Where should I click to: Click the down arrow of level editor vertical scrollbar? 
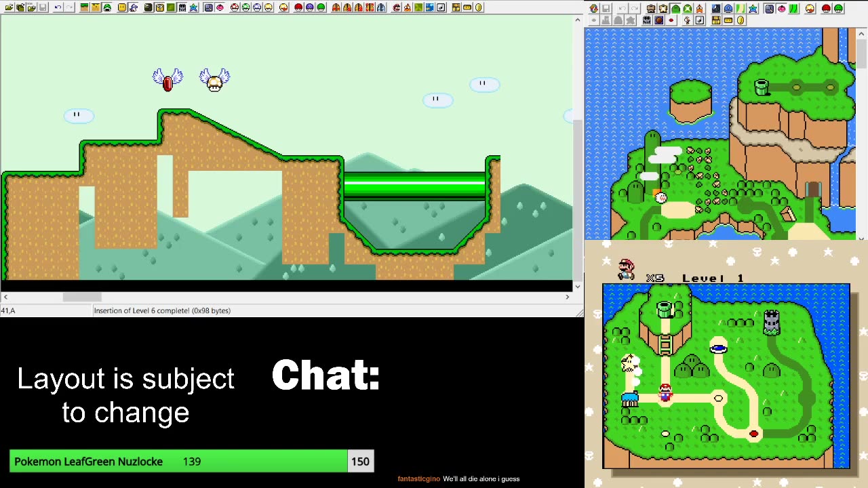click(x=578, y=287)
